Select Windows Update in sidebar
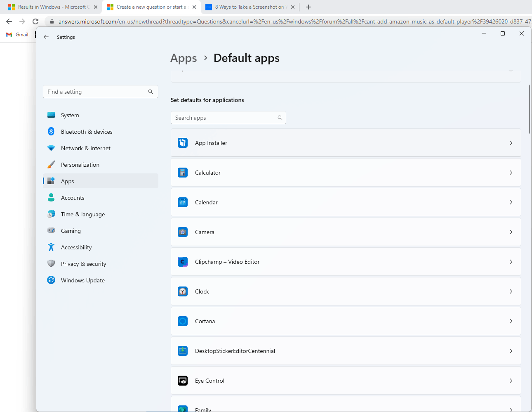 101,280
